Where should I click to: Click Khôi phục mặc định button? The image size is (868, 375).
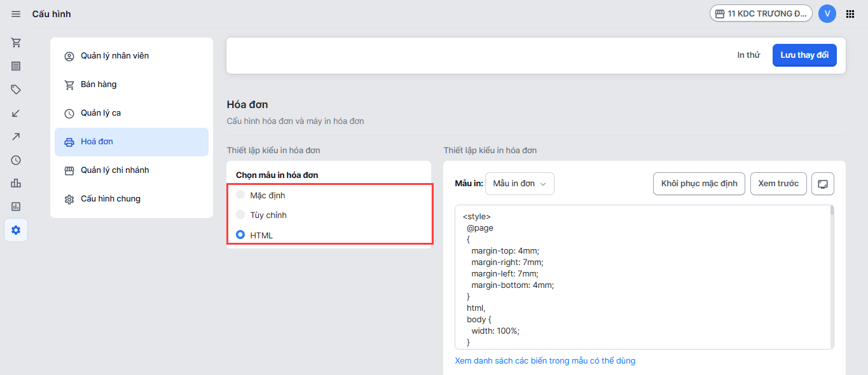pyautogui.click(x=699, y=184)
